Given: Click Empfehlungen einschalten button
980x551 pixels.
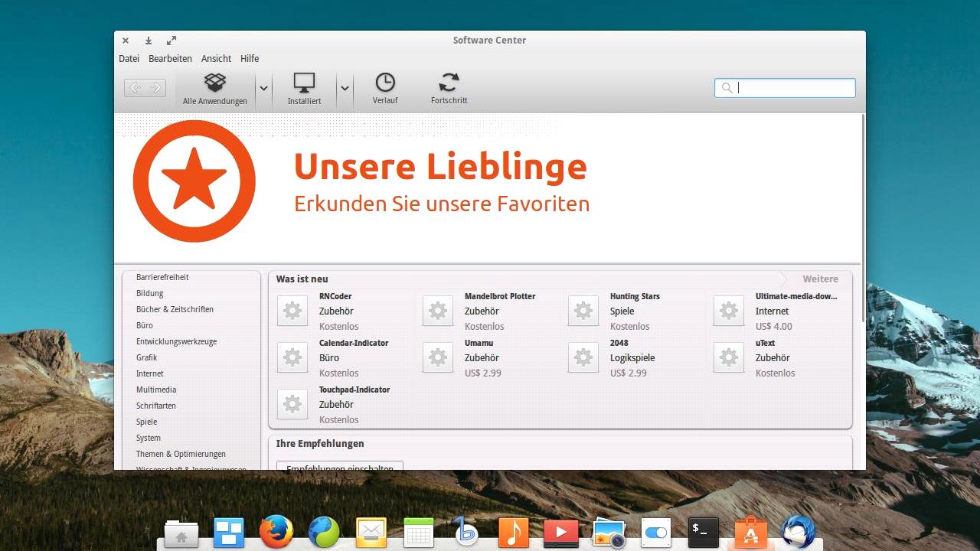Looking at the screenshot, I should pyautogui.click(x=339, y=468).
